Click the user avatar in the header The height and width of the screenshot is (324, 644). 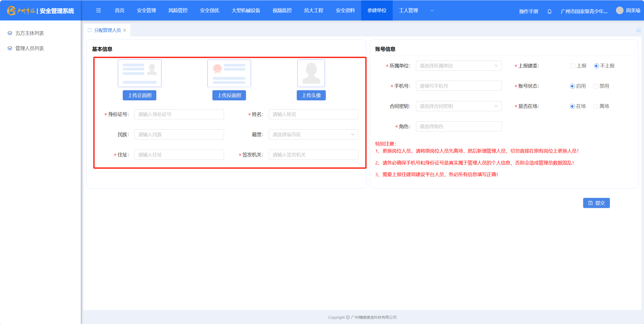pyautogui.click(x=620, y=10)
